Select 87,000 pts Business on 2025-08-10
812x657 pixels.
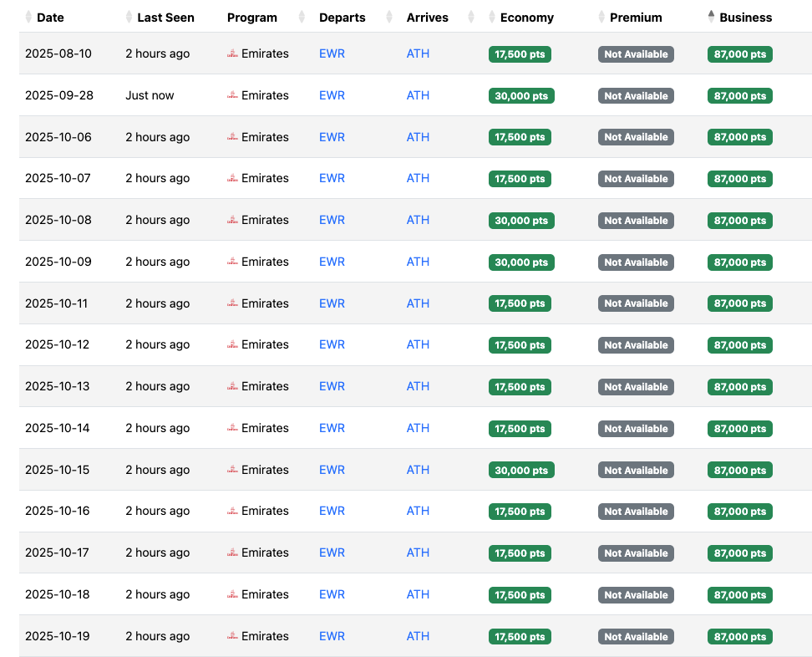[740, 53]
